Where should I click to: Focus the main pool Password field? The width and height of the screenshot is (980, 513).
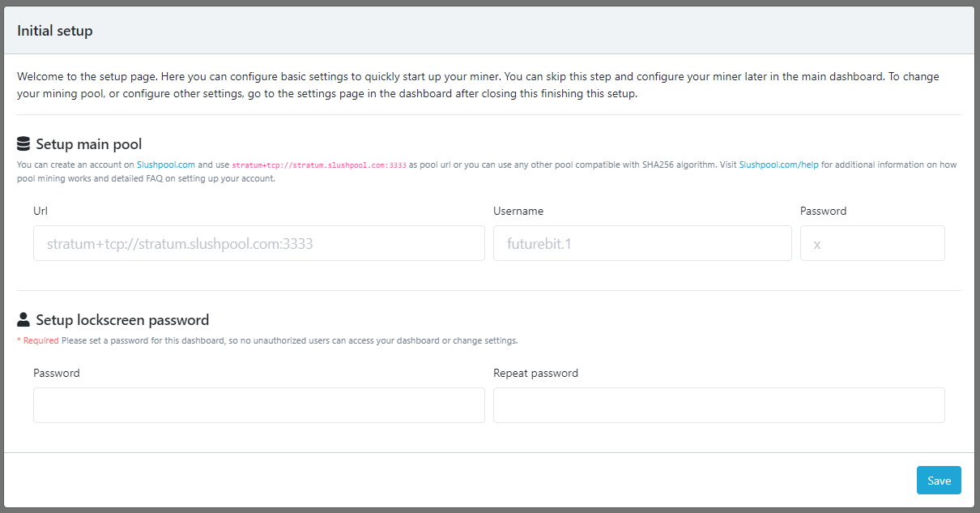(x=872, y=243)
